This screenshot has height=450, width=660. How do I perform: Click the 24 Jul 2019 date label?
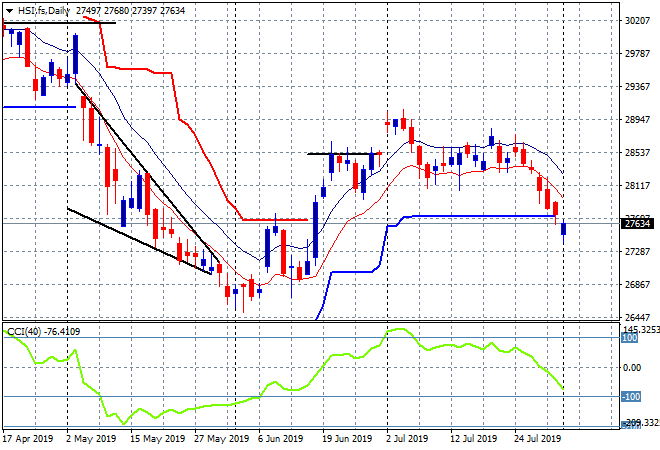coord(538,439)
